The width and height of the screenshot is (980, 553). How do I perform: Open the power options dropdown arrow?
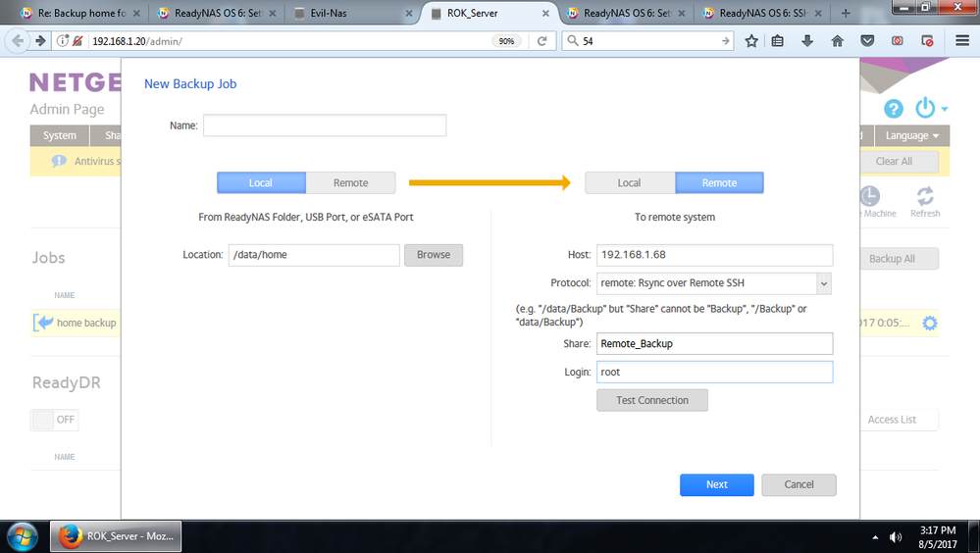click(945, 109)
